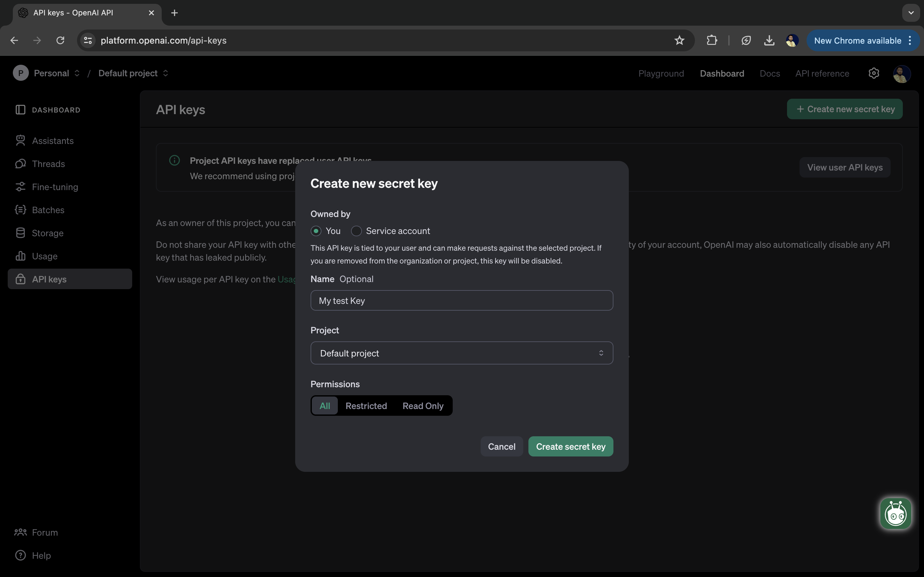The width and height of the screenshot is (924, 577).
Task: Switch to the Playground tab
Action: tap(661, 73)
